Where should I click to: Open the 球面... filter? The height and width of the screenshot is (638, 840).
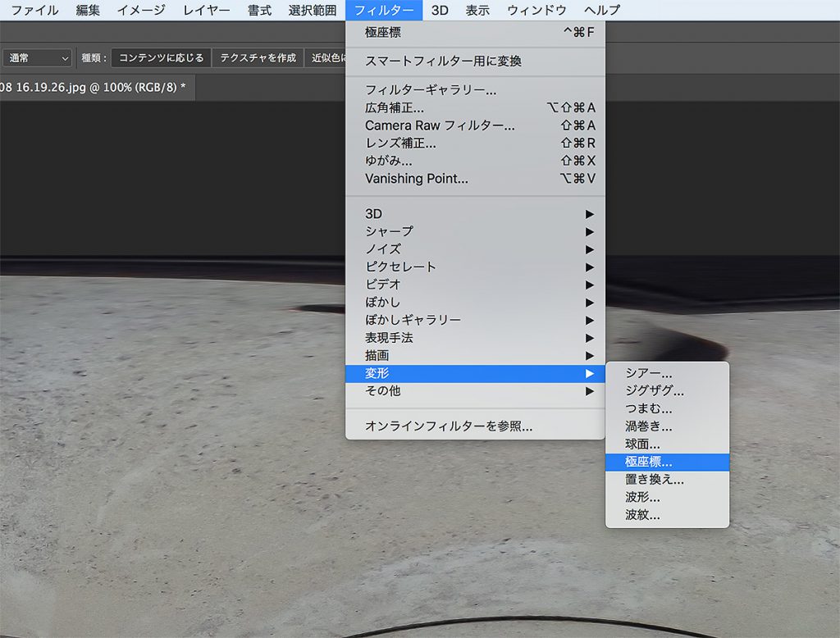(x=642, y=444)
